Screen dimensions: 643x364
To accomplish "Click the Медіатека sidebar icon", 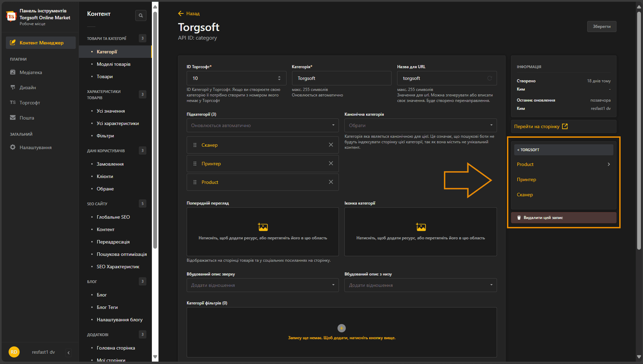I will coord(13,72).
